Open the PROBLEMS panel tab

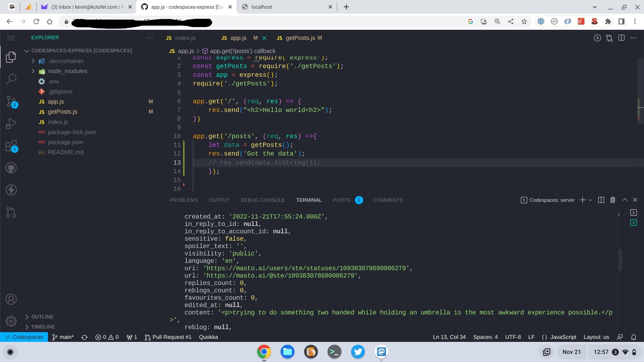(x=184, y=200)
